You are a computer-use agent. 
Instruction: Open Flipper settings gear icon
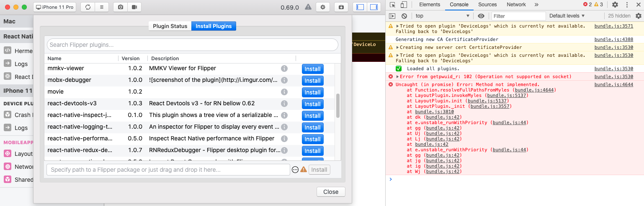[x=322, y=7]
